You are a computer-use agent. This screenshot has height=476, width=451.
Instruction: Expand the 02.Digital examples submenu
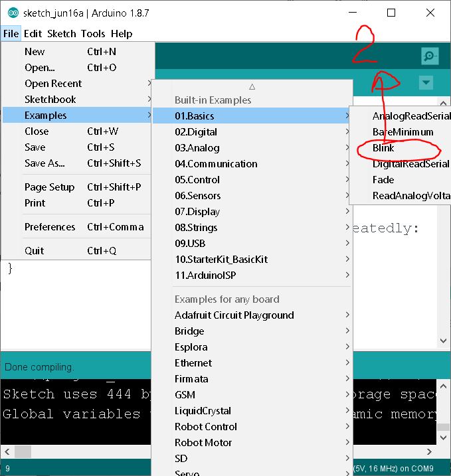pos(252,131)
